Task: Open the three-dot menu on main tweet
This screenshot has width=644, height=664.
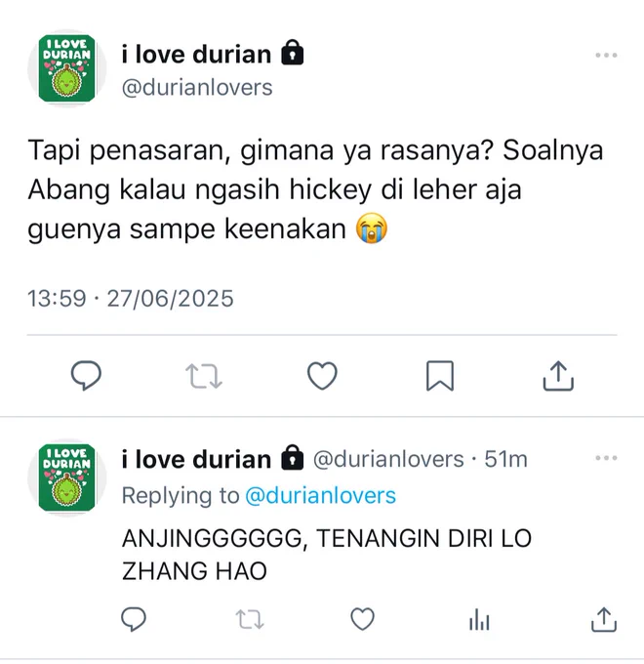Action: pyautogui.click(x=606, y=55)
